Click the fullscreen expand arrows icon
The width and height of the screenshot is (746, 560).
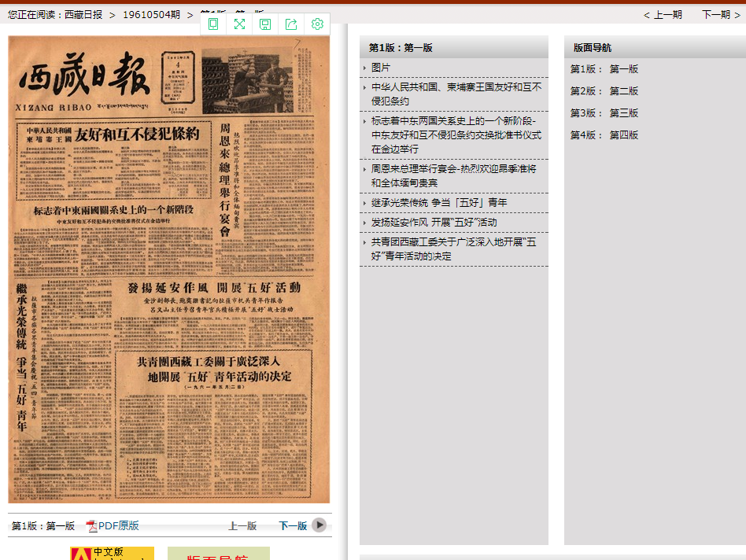tap(239, 24)
